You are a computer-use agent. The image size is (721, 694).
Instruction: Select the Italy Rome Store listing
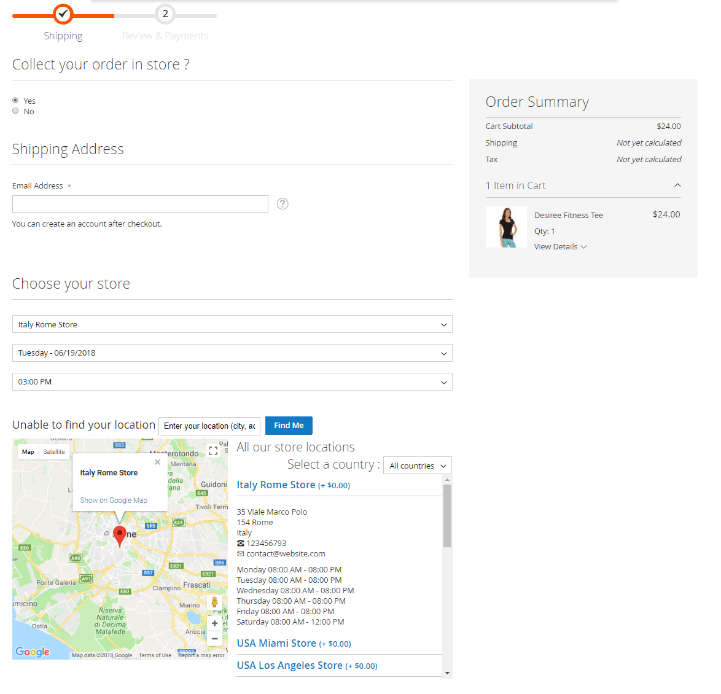coord(293,485)
